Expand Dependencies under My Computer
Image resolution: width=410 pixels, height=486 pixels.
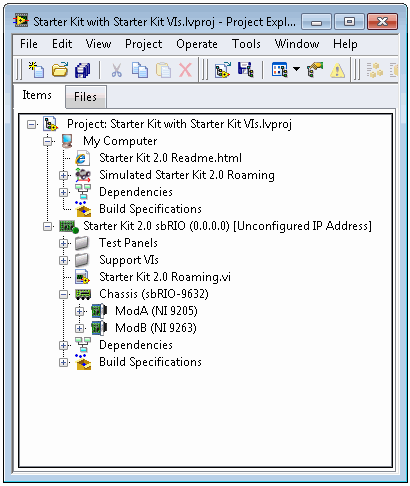pyautogui.click(x=64, y=192)
